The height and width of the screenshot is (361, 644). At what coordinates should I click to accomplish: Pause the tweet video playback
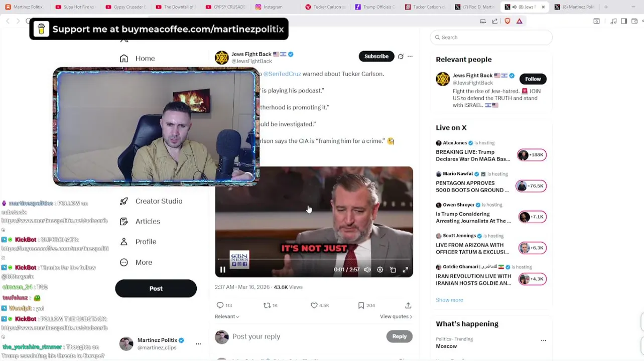tap(223, 270)
